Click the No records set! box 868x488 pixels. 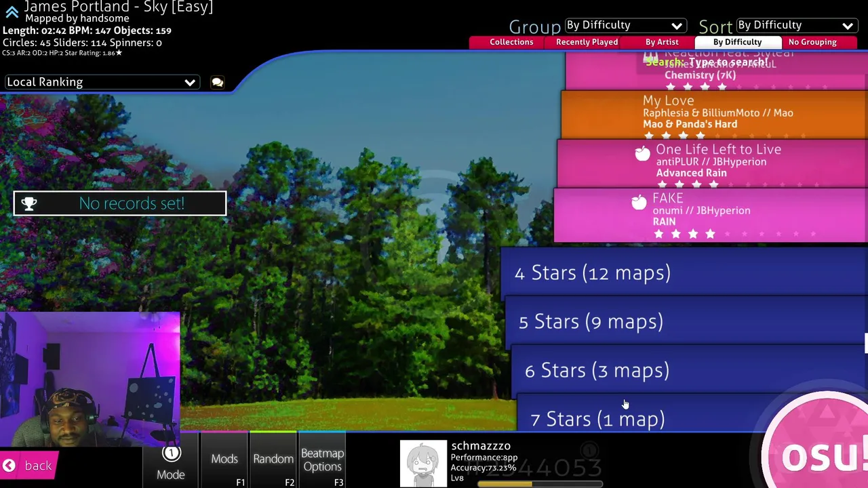(120, 203)
